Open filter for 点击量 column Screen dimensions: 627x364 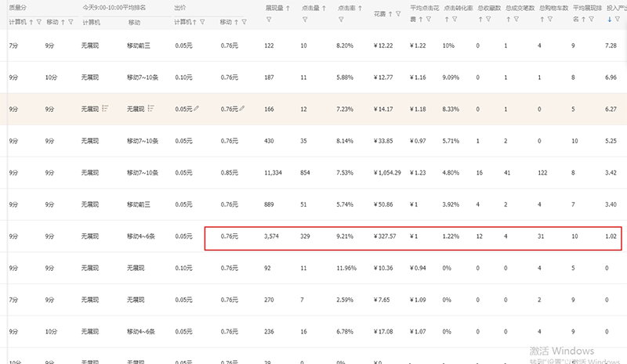(304, 20)
